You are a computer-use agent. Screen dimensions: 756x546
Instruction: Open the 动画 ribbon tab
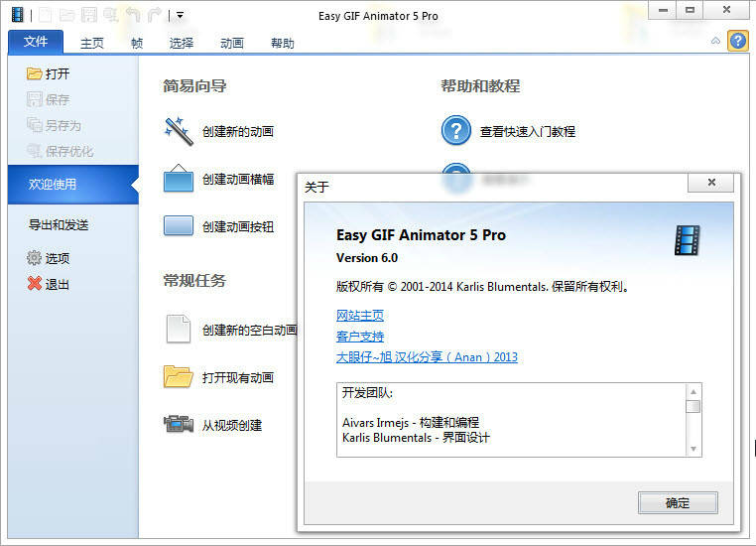coord(232,44)
